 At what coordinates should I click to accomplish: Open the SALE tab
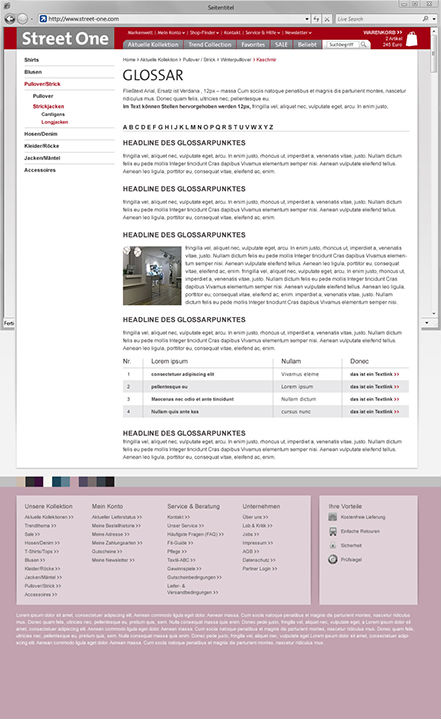tap(281, 44)
